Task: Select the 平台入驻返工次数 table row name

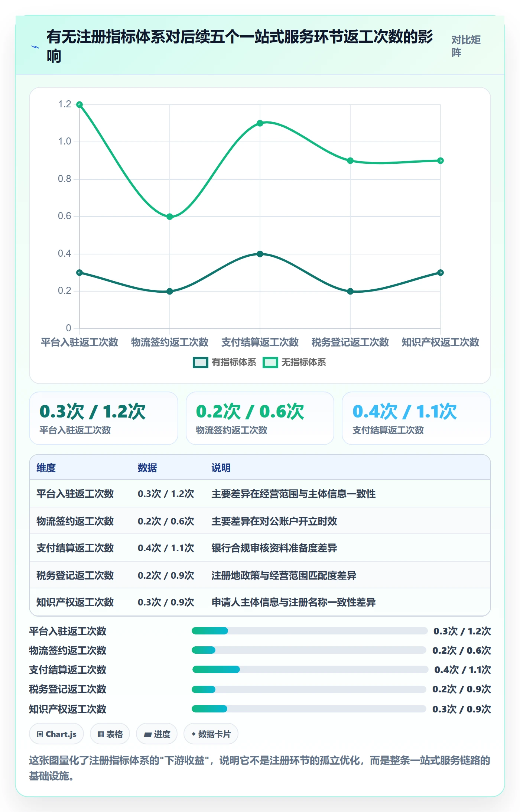Action: (x=75, y=494)
